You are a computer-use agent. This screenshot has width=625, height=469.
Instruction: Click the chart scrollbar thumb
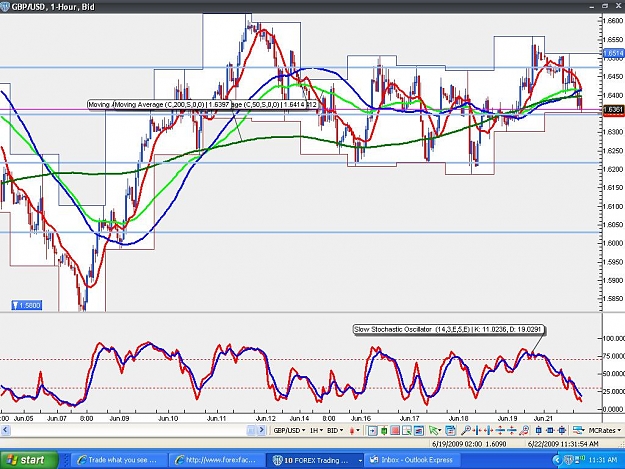click(x=251, y=430)
